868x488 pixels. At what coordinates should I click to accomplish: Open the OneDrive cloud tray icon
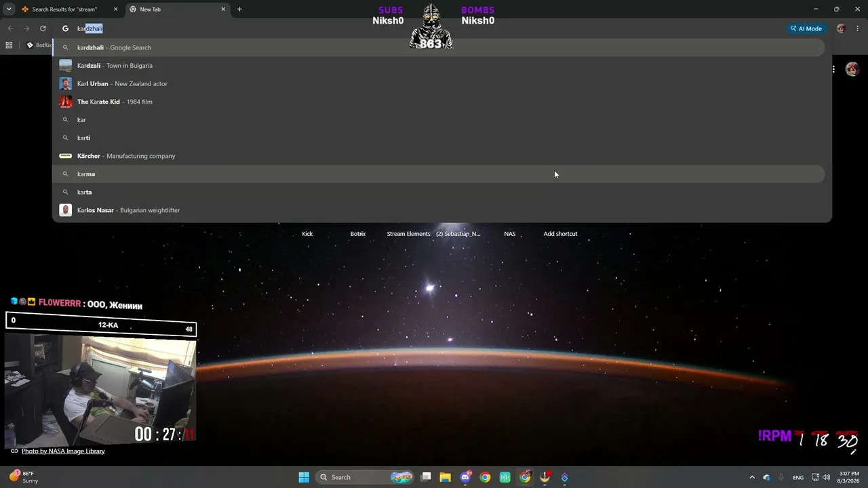tap(767, 477)
